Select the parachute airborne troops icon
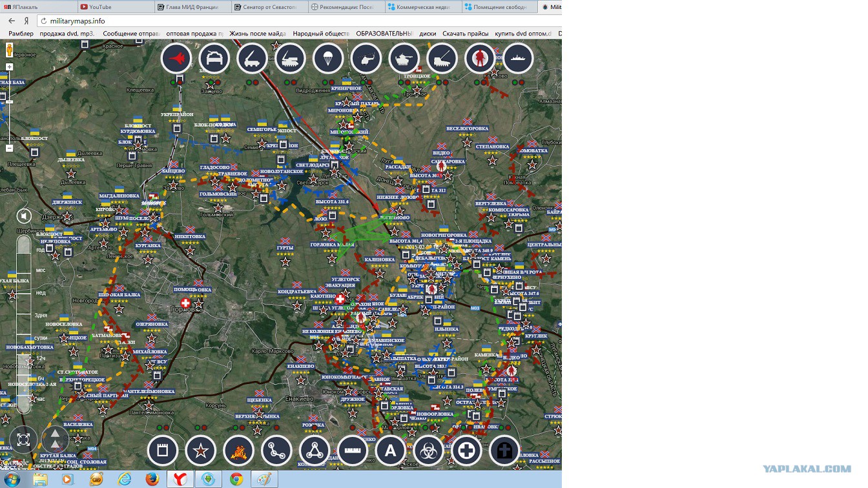 (x=328, y=59)
